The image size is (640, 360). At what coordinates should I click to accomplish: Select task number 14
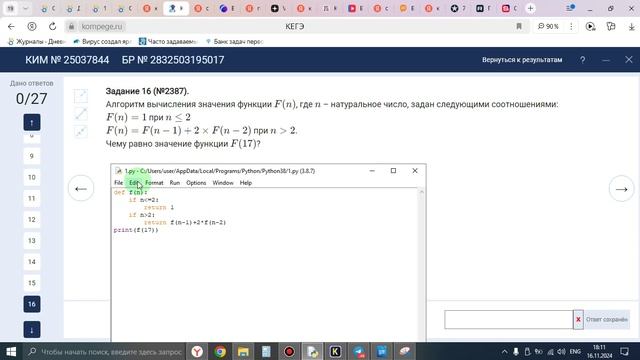coord(32,262)
